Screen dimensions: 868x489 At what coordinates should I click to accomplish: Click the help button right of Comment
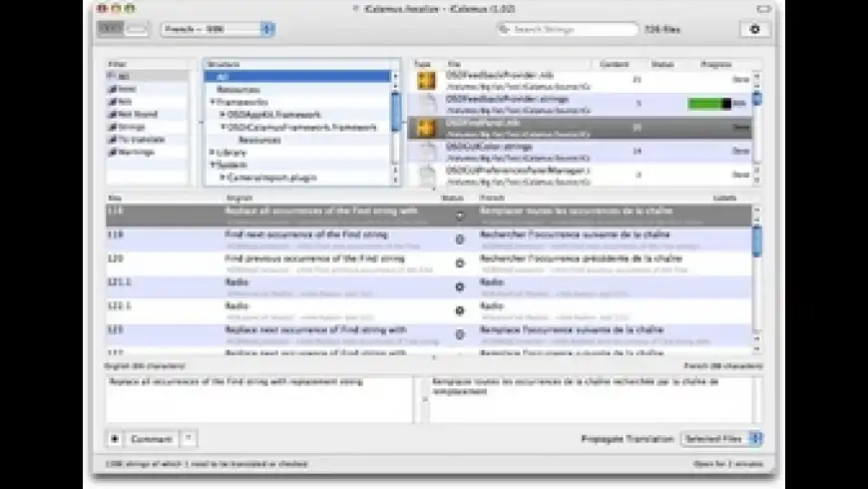click(x=189, y=439)
